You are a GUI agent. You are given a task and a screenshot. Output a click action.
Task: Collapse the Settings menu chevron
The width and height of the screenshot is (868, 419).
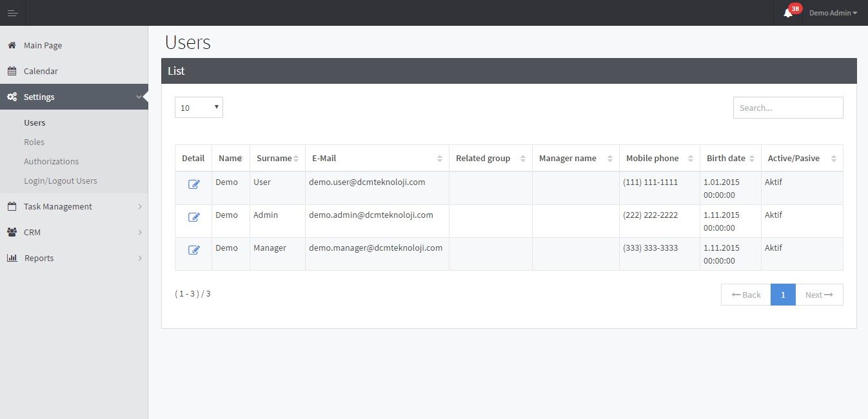[x=139, y=97]
